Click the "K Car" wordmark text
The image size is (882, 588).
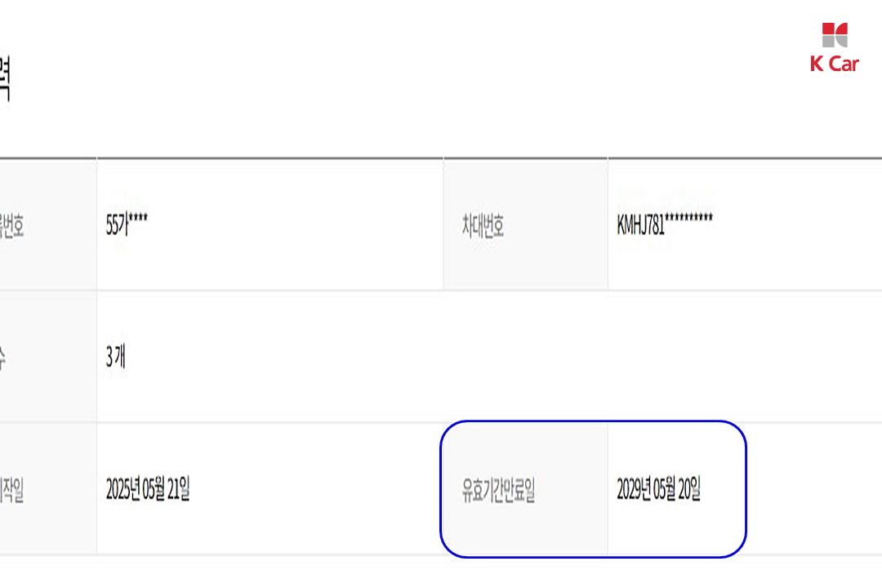(x=834, y=65)
